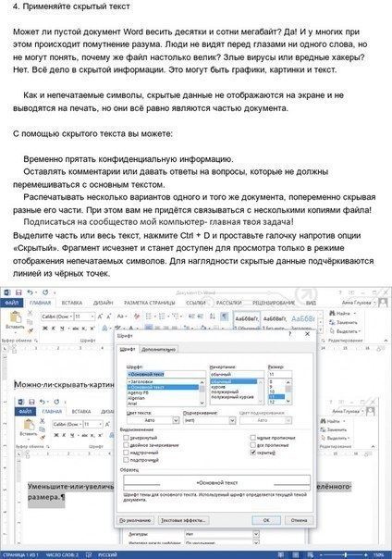Uncheck the скрытый hidden text checkbox

[252, 453]
